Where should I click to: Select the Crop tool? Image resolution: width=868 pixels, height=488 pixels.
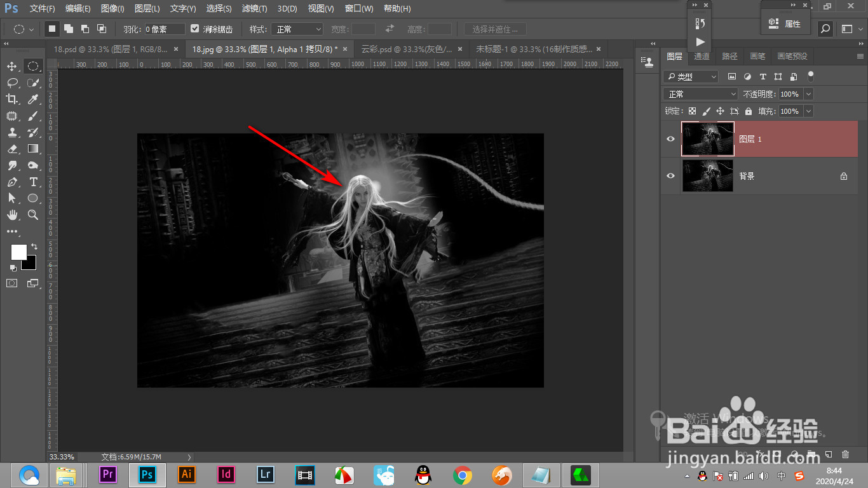pos(12,99)
